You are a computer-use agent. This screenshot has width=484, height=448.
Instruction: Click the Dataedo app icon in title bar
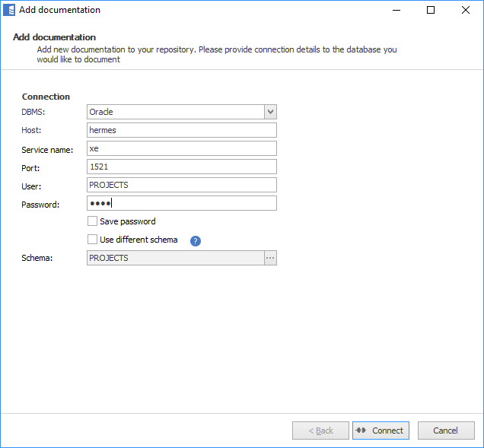click(x=9, y=10)
